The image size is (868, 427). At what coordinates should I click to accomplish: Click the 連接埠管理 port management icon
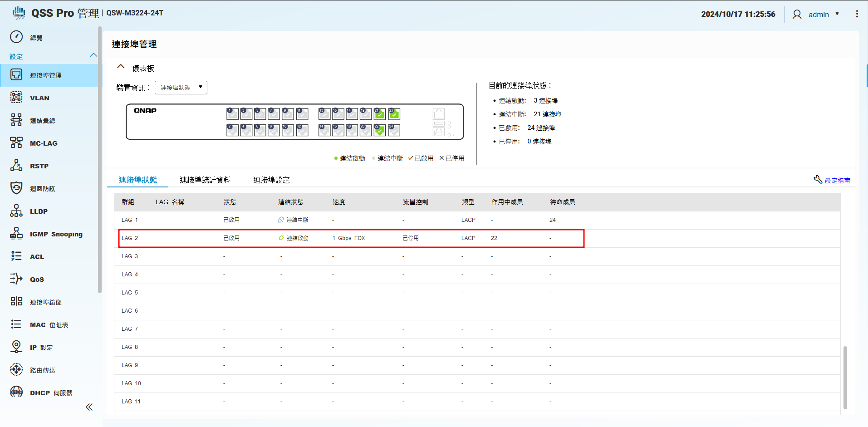click(x=16, y=74)
